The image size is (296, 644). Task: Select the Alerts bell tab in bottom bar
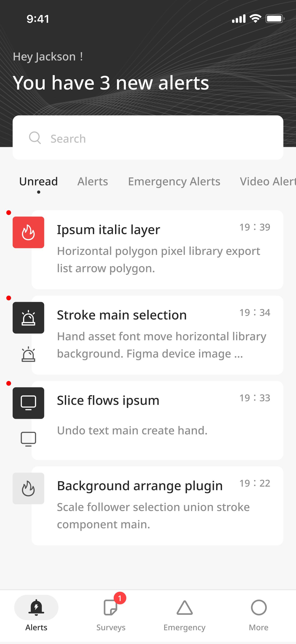(36, 613)
